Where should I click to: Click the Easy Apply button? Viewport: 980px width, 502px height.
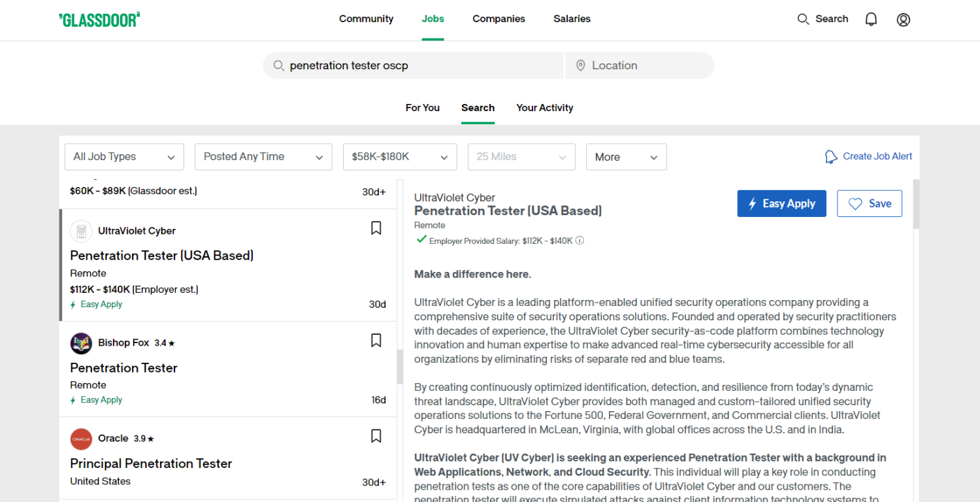coord(781,203)
